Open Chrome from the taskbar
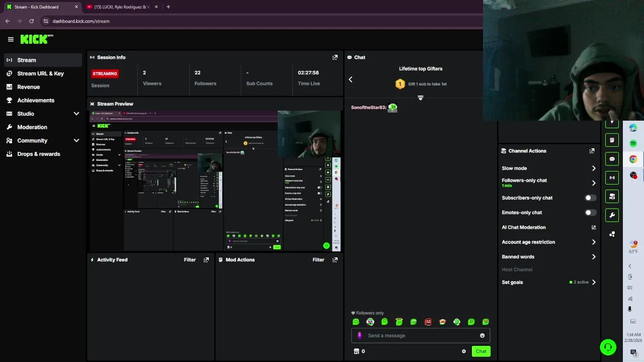 [633, 159]
